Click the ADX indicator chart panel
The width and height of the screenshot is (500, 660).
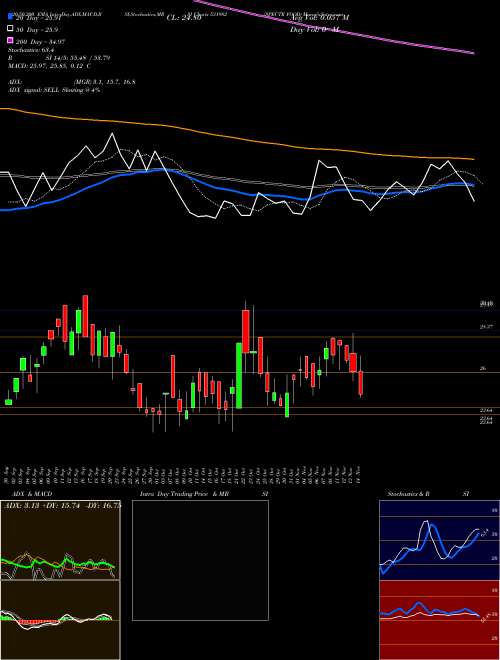[60, 540]
